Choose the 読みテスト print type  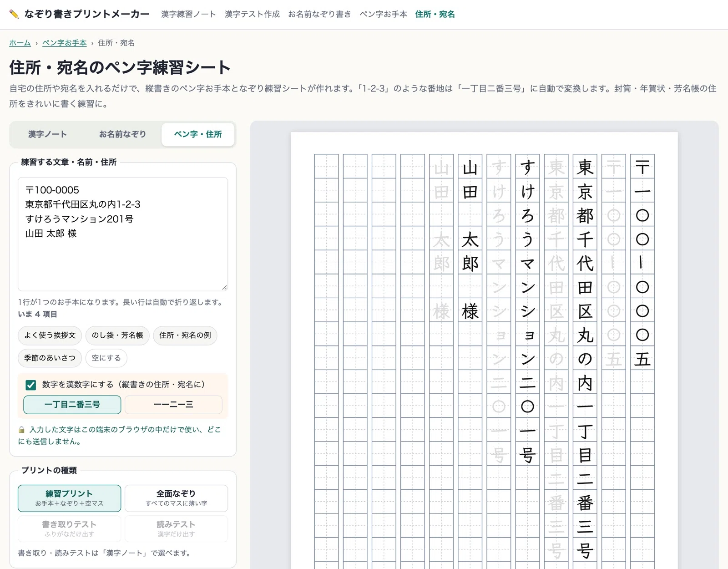[x=176, y=528]
